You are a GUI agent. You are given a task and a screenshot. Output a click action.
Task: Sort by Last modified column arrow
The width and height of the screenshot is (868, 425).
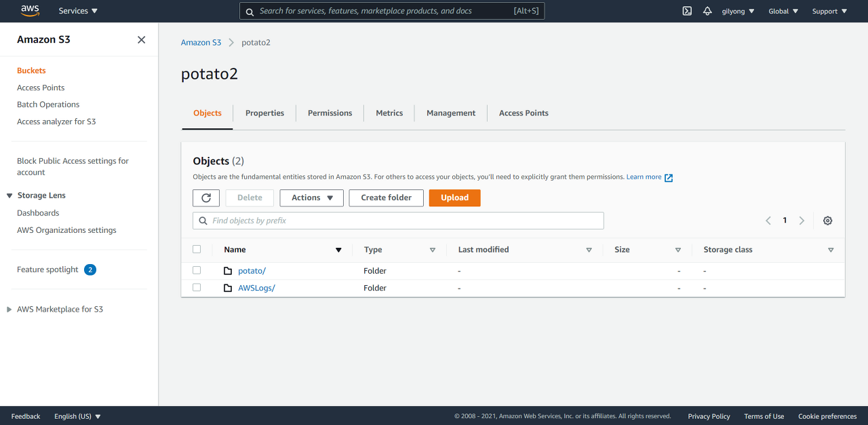(x=589, y=251)
